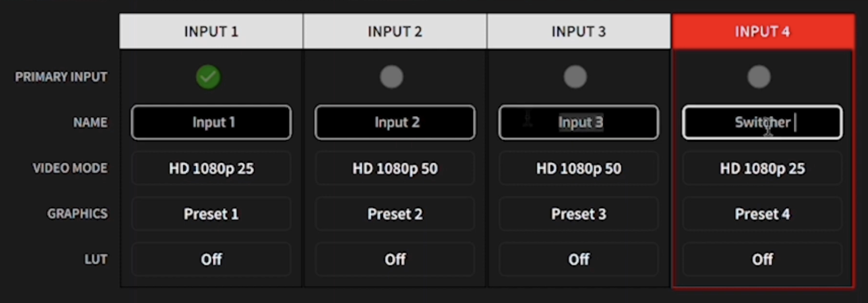
Task: Set Input 4 as primary input
Action: [x=759, y=77]
